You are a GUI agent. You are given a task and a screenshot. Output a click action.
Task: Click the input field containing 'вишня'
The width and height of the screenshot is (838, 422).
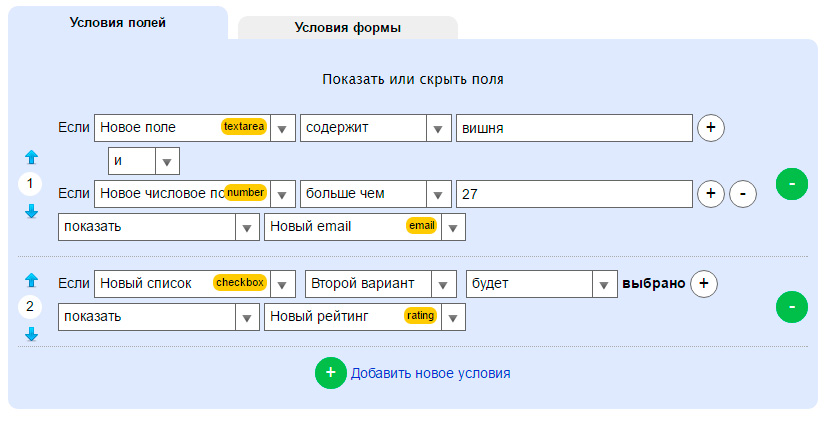click(x=573, y=128)
